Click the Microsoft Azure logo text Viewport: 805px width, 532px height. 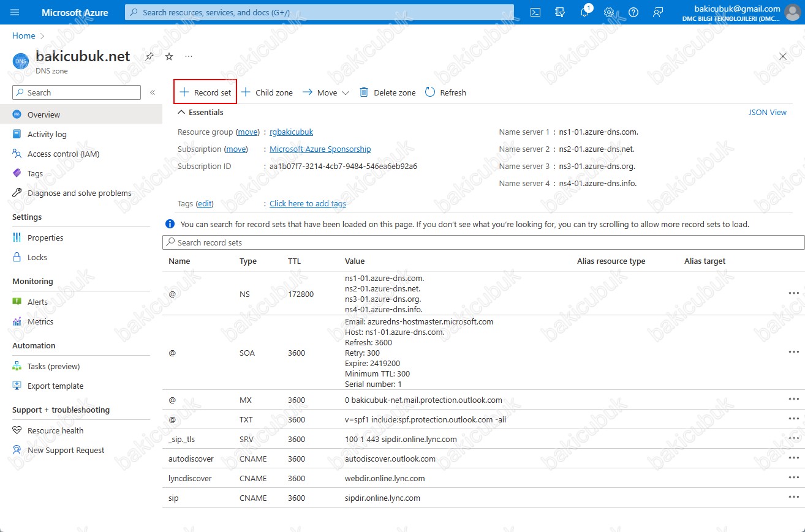click(75, 12)
